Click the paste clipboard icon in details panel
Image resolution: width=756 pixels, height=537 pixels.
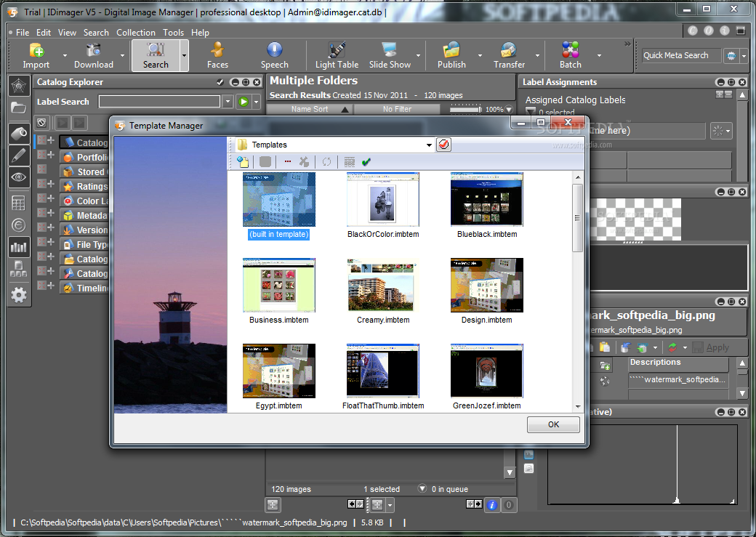coord(605,347)
